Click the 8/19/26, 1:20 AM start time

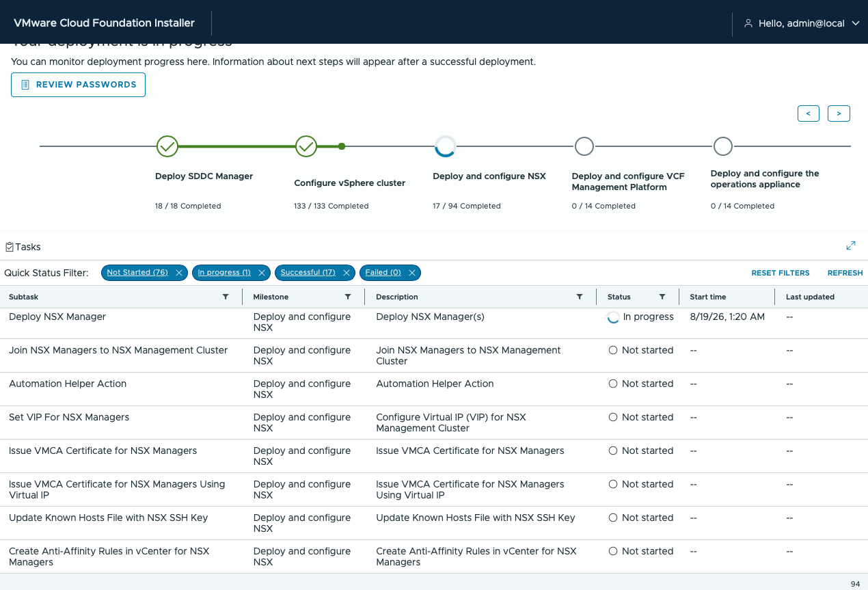(727, 317)
